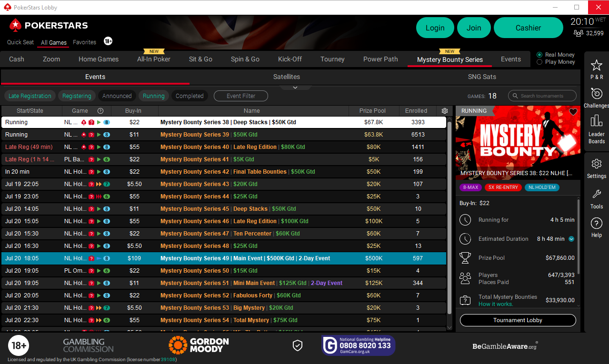Sort by the Prize Pool column header
609x364 pixels.
tap(373, 111)
